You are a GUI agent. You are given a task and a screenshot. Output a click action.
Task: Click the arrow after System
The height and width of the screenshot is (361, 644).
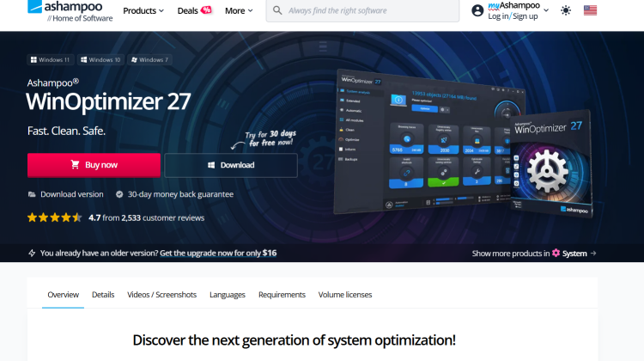click(x=593, y=254)
